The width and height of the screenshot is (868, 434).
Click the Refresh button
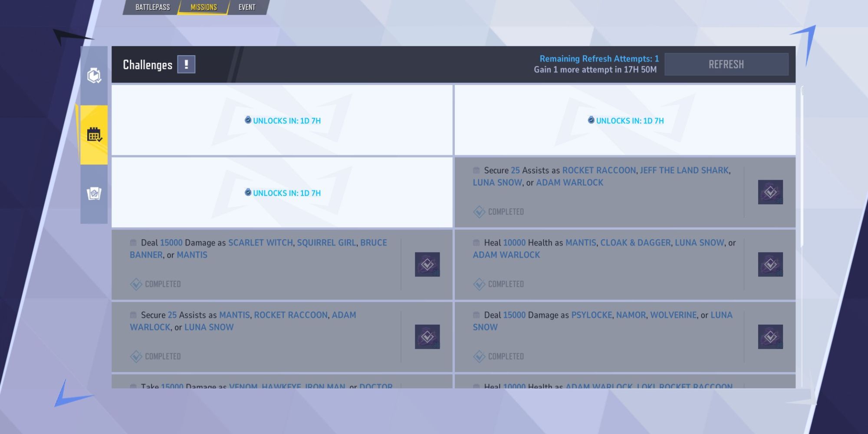tap(726, 64)
